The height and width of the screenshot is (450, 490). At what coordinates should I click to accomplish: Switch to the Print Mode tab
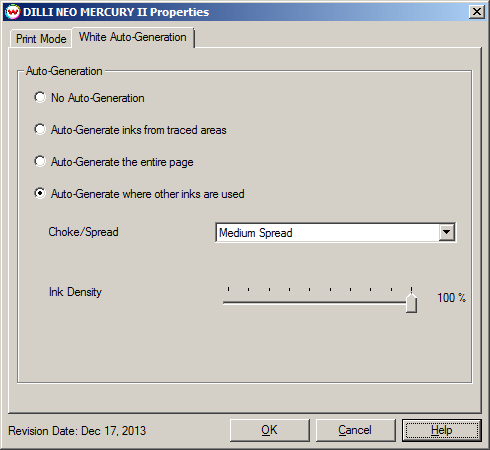coord(41,39)
